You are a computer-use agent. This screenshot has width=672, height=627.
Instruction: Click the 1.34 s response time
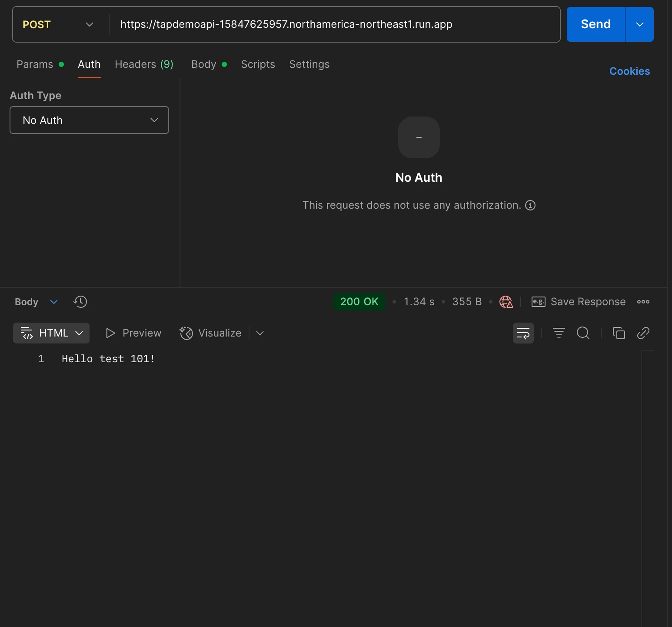coord(419,302)
